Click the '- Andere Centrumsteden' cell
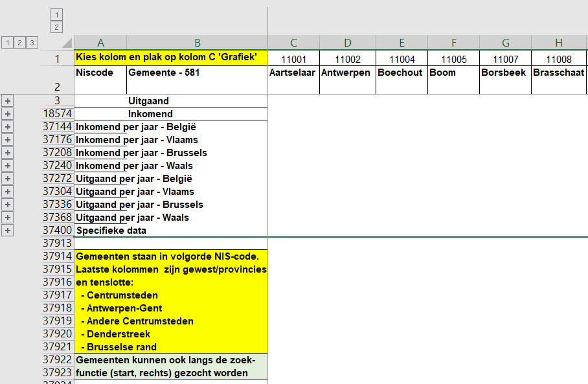Screen dimensions: 588x384 pos(171,321)
